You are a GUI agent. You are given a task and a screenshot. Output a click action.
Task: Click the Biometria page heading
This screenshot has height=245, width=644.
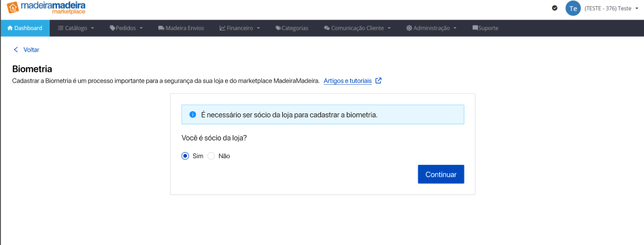click(x=32, y=69)
